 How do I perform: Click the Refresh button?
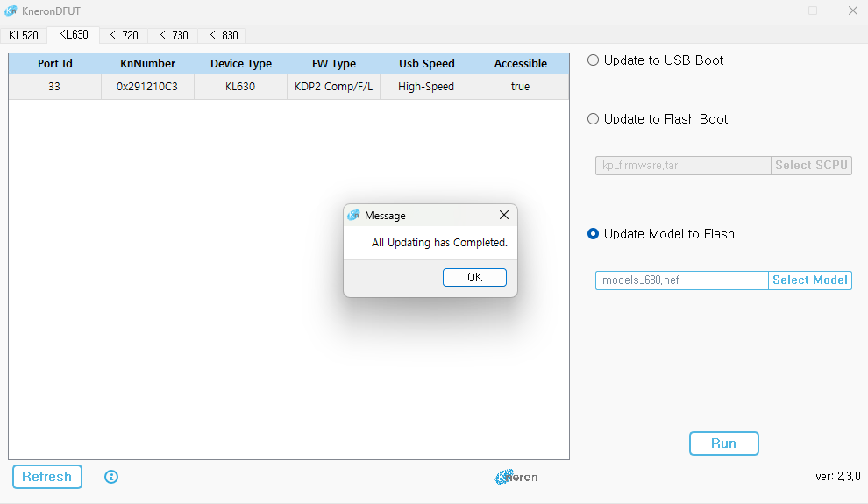(47, 477)
